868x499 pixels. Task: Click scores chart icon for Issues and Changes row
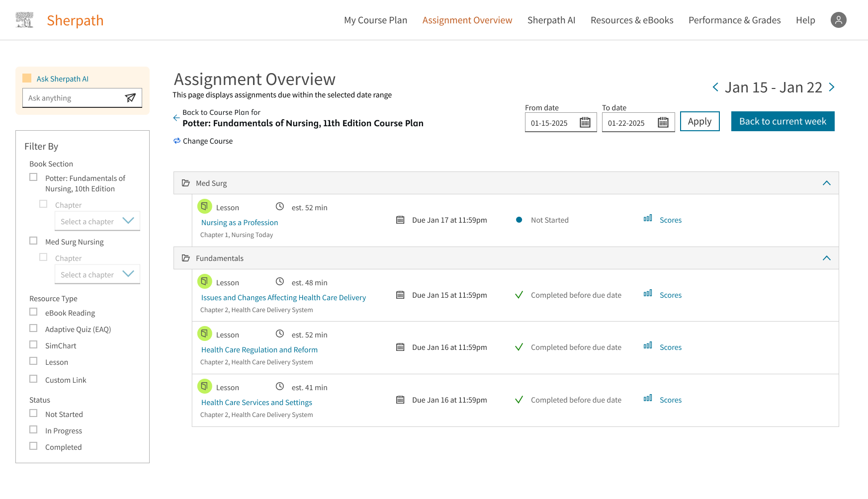[x=648, y=293]
